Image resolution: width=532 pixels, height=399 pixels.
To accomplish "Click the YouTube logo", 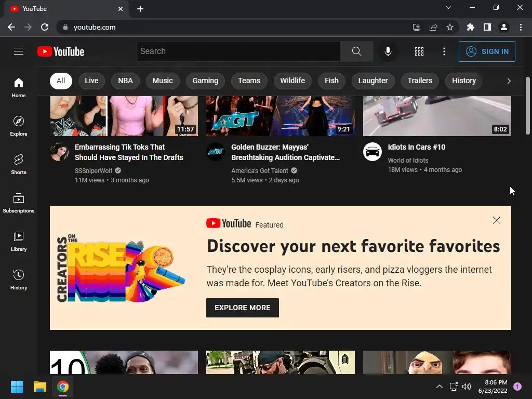I will (x=61, y=51).
